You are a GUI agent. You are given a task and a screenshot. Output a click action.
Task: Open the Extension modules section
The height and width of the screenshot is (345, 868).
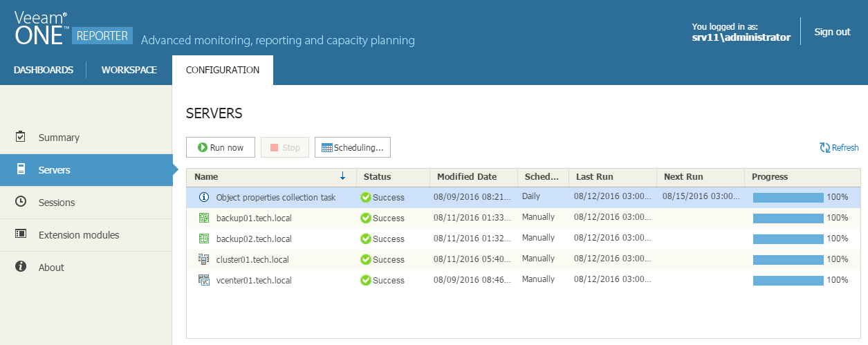coord(86,235)
